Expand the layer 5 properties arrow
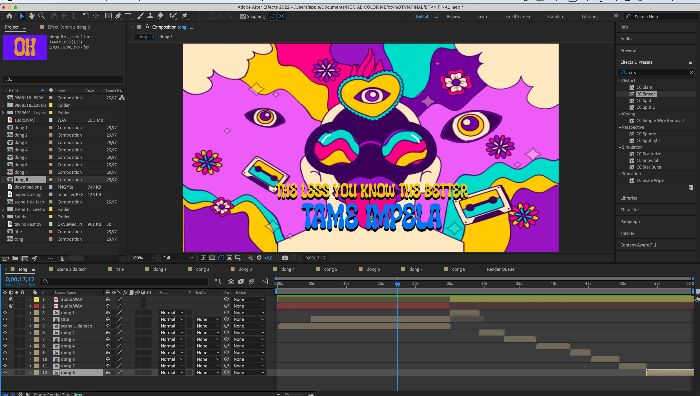This screenshot has width=700, height=396. [x=30, y=326]
